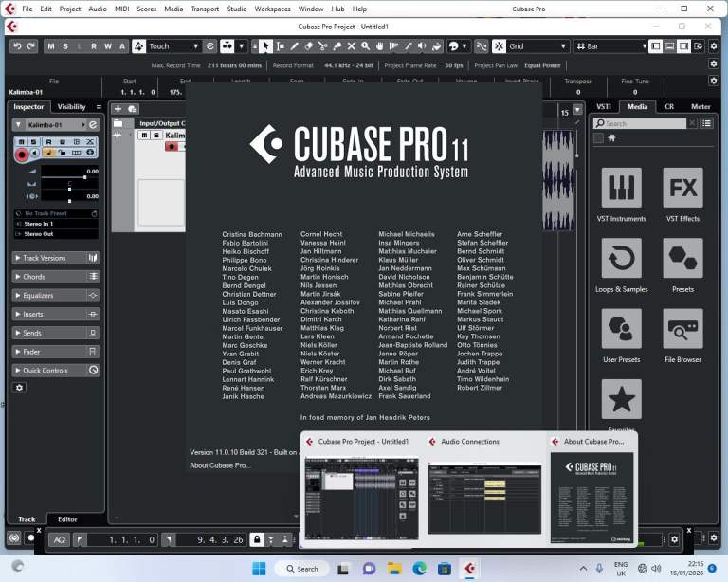Open the VST Effects tile
The image size is (728, 582).
(682, 188)
